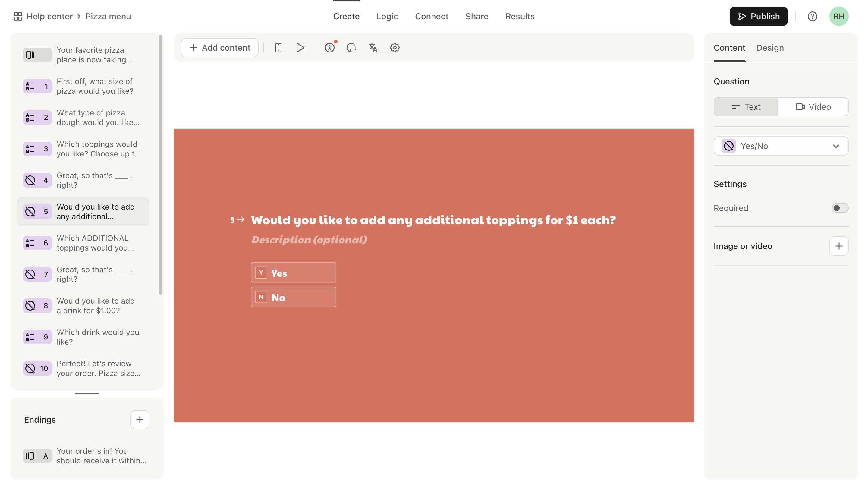This screenshot has width=868, height=489.
Task: Click the settings gear icon
Action: coord(395,47)
